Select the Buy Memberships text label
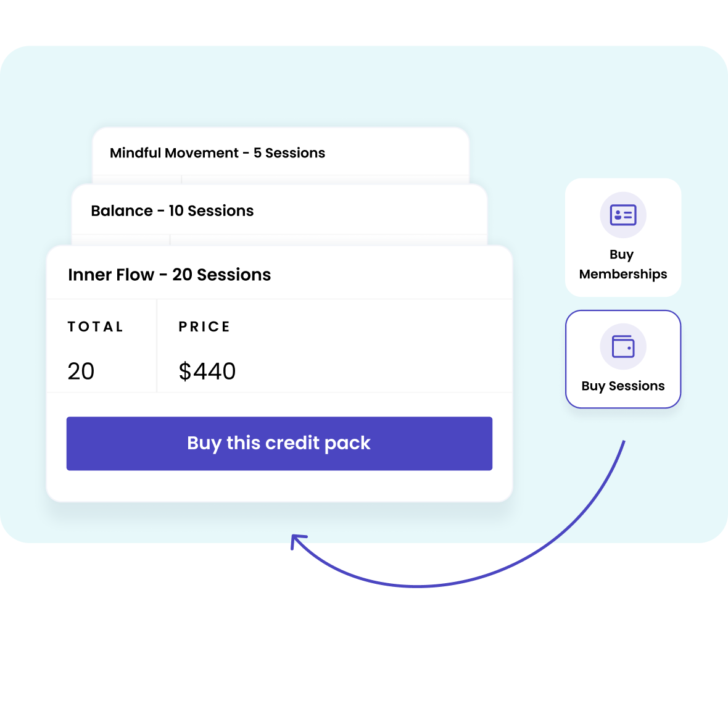This screenshot has height=706, width=728. [x=623, y=264]
